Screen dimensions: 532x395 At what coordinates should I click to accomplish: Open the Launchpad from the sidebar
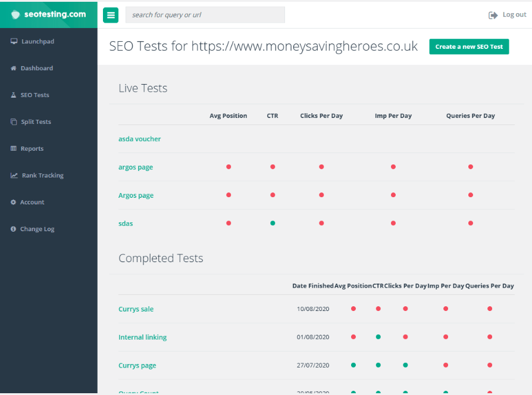click(x=37, y=41)
